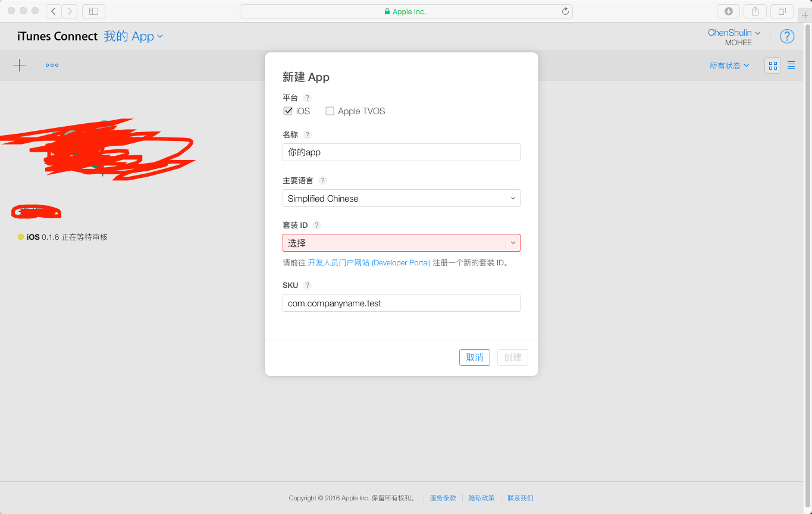Open the three-dots more options icon
Screen dimensions: 812x514
pyautogui.click(x=52, y=65)
